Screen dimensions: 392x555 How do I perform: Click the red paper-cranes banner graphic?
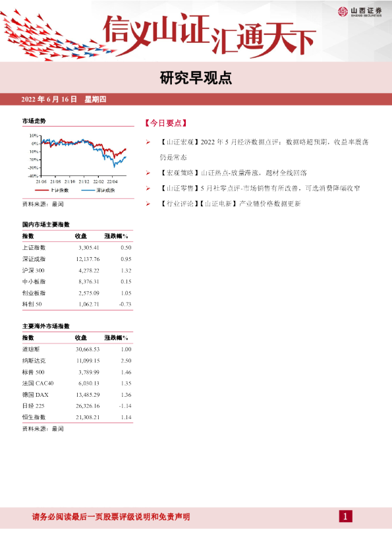(57, 36)
